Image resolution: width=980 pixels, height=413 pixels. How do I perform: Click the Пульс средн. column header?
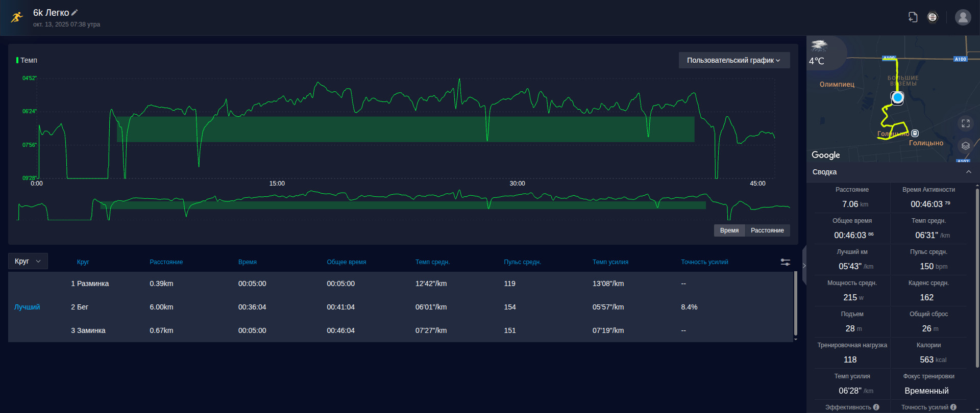coord(522,262)
